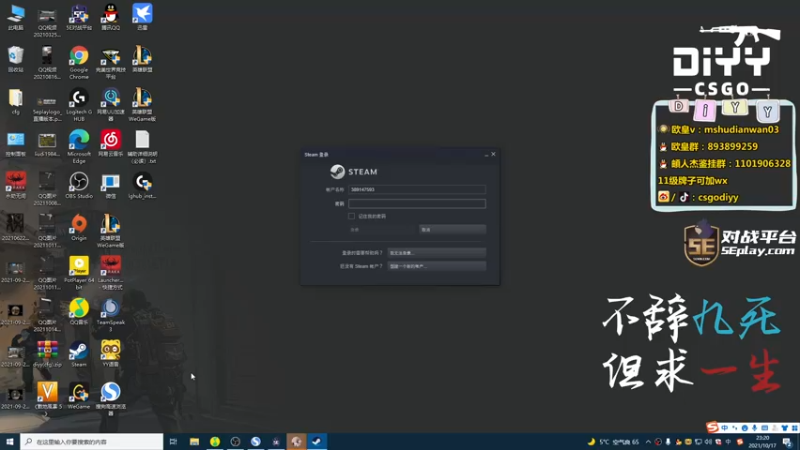Select the cfg folder on the desktop

point(15,101)
